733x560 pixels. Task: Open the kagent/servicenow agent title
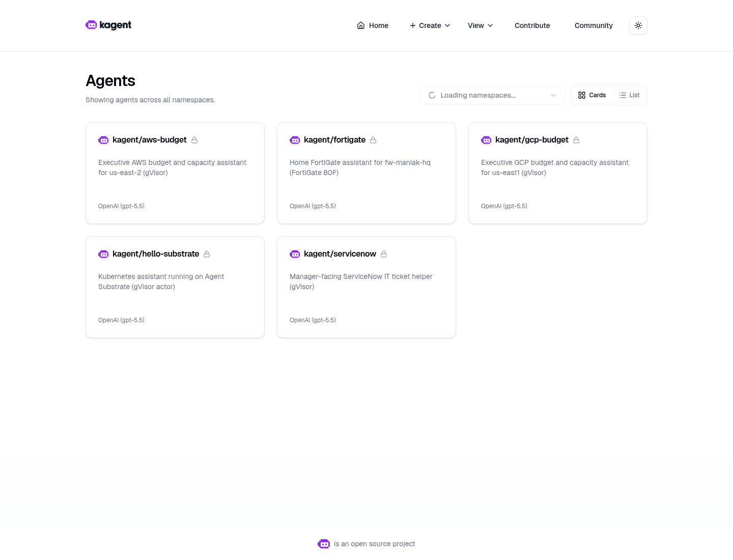pyautogui.click(x=340, y=254)
